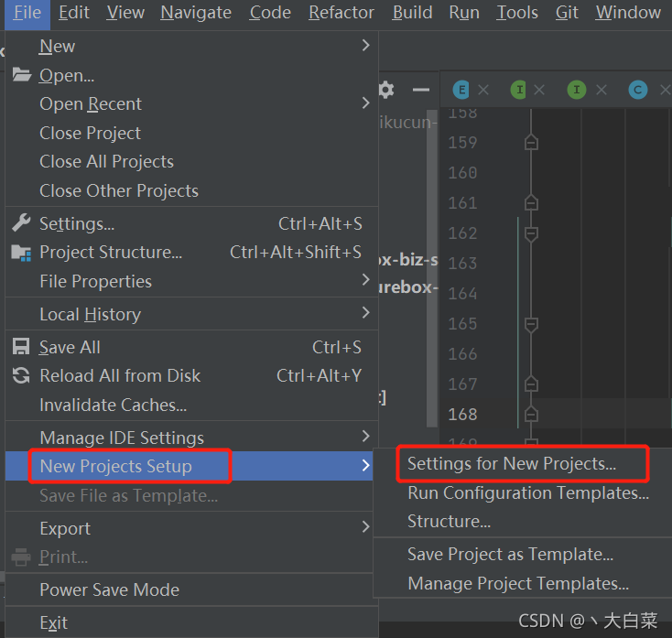Toggle code fold marker at line 165
This screenshot has width=672, height=638.
[x=531, y=324]
